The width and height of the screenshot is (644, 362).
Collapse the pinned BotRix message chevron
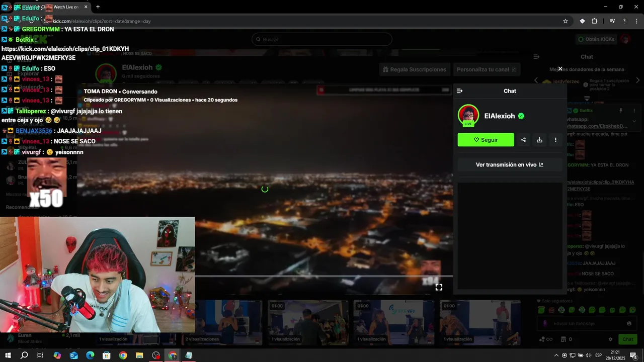(634, 121)
